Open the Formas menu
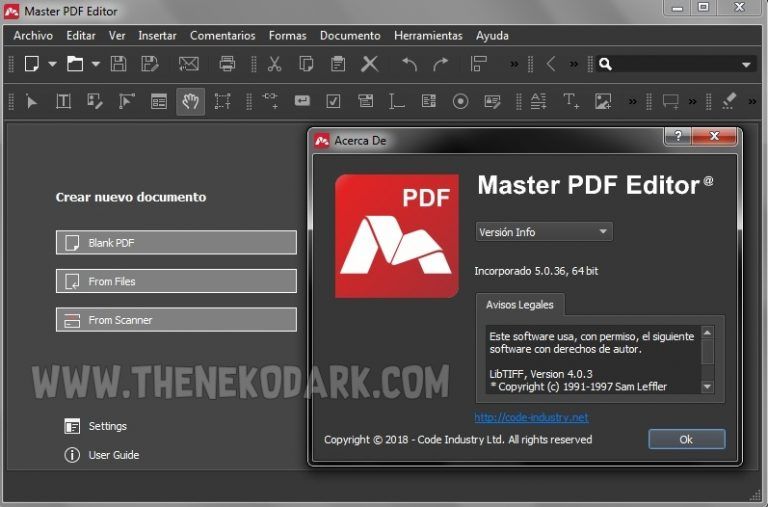The width and height of the screenshot is (768, 507). tap(288, 35)
